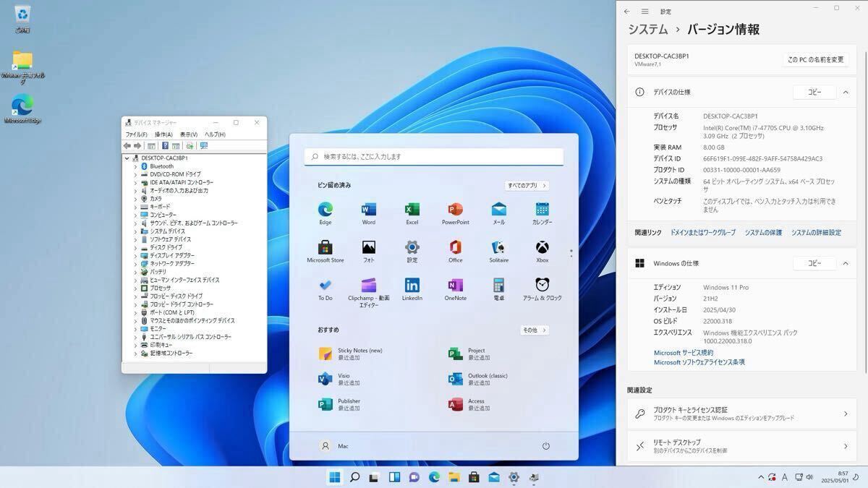Launch Visio from the recommended list
Image resolution: width=868 pixels, height=488 pixels.
click(x=339, y=379)
